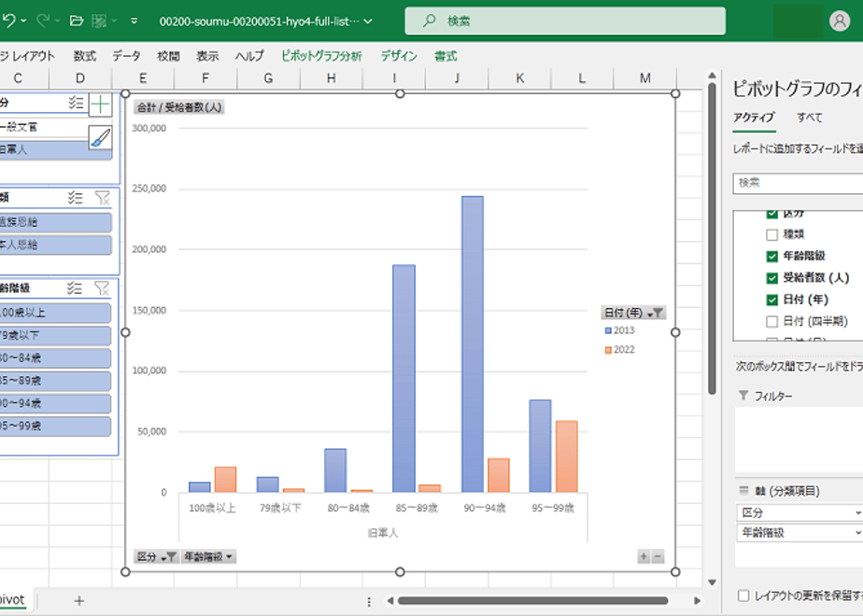Screen dimensions: 863x616
Task: Select the pivot sheet tab
Action: [x=12, y=600]
